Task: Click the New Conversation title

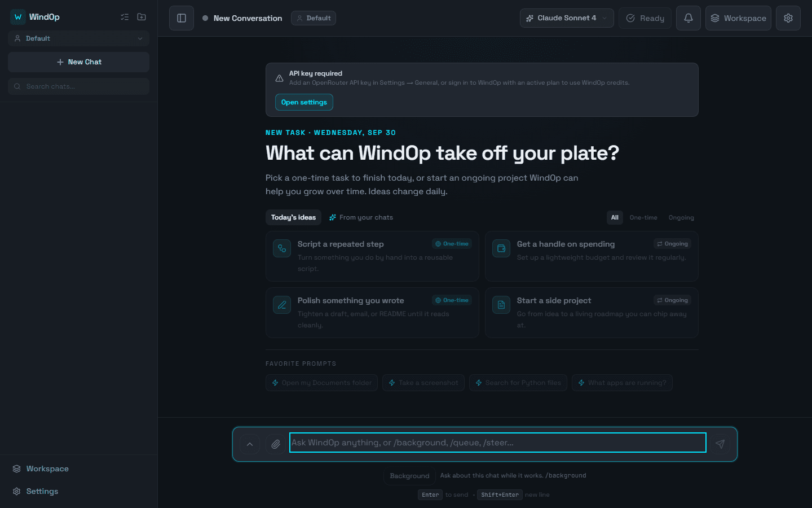Action: click(x=248, y=18)
